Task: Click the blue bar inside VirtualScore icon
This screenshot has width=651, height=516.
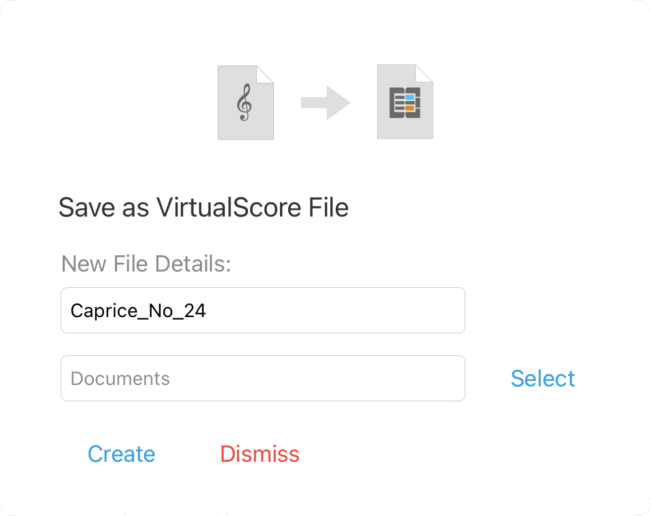Action: click(410, 98)
